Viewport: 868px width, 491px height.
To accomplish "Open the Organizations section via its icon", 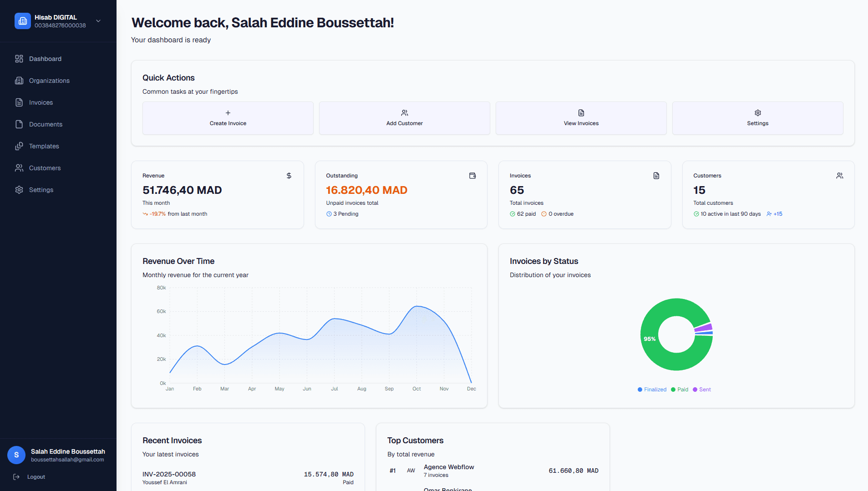I will point(19,81).
